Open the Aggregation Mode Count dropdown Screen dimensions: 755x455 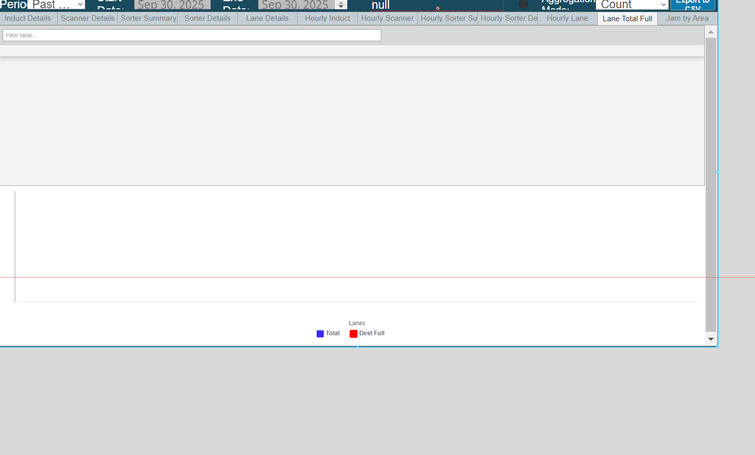tap(632, 5)
